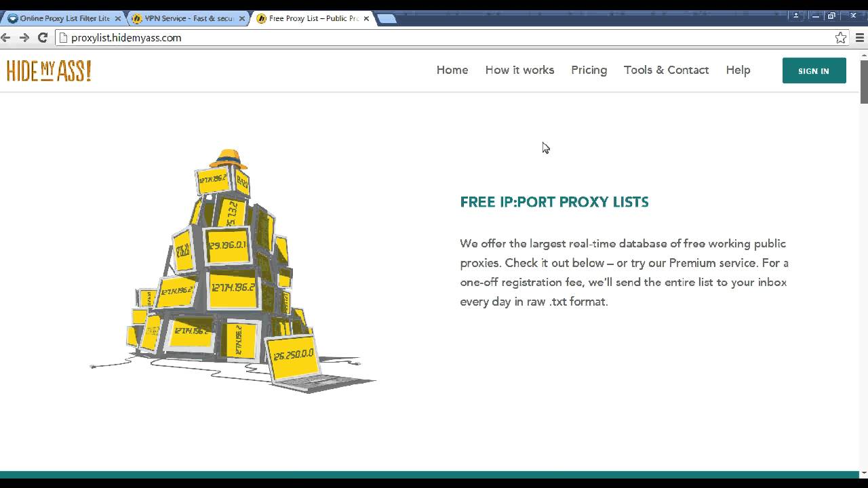Click the HideMyAss logo
The height and width of the screenshot is (488, 868).
(49, 70)
